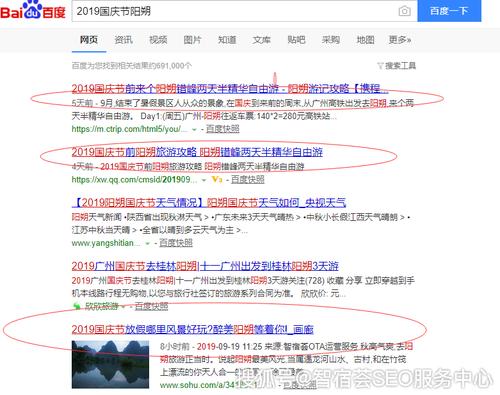Open 百度快照 for the 欣欣旅游 result
500x395 pixels.
click(151, 306)
